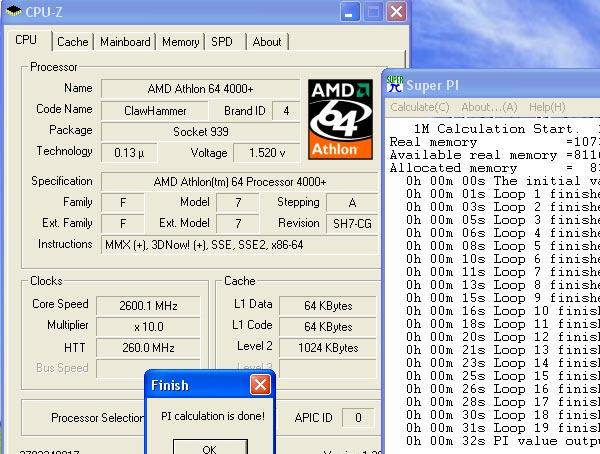Close the Finish dialog with X
This screenshot has height=454, width=600.
pyautogui.click(x=260, y=385)
